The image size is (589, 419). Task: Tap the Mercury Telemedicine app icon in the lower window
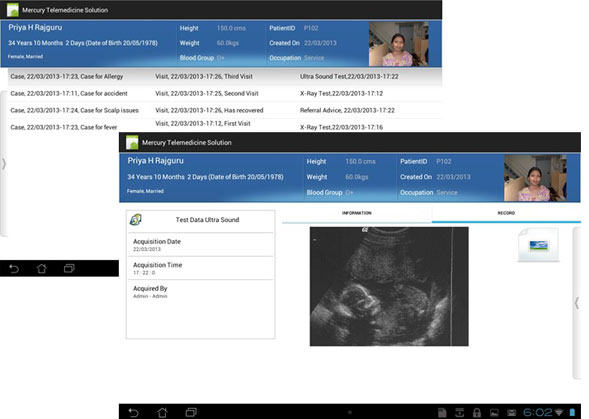click(x=132, y=142)
